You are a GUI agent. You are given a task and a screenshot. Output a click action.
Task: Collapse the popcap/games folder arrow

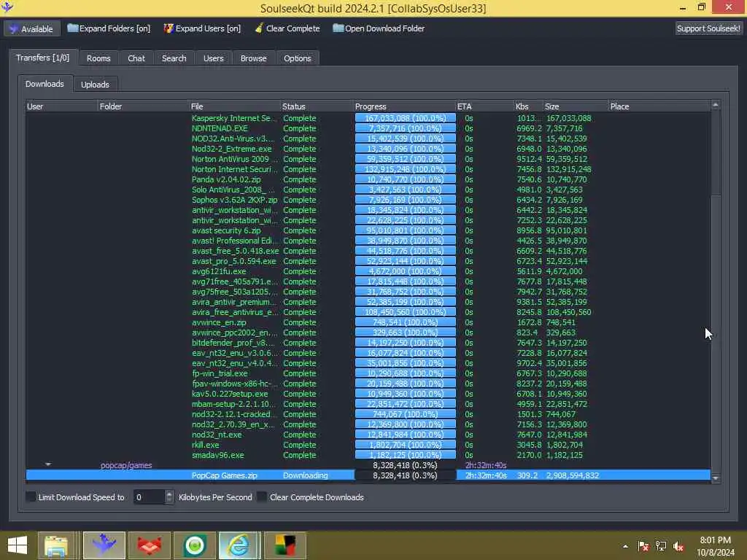[x=48, y=464]
